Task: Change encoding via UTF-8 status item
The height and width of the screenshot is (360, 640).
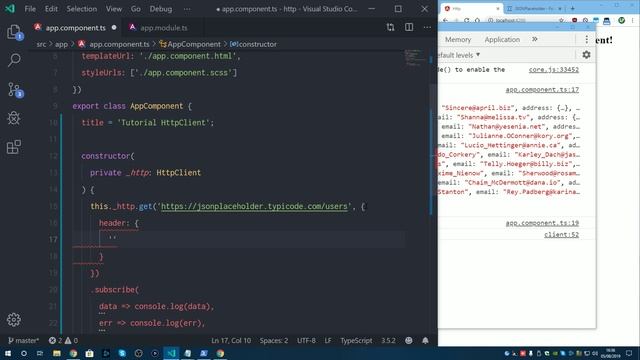Action: pyautogui.click(x=306, y=340)
